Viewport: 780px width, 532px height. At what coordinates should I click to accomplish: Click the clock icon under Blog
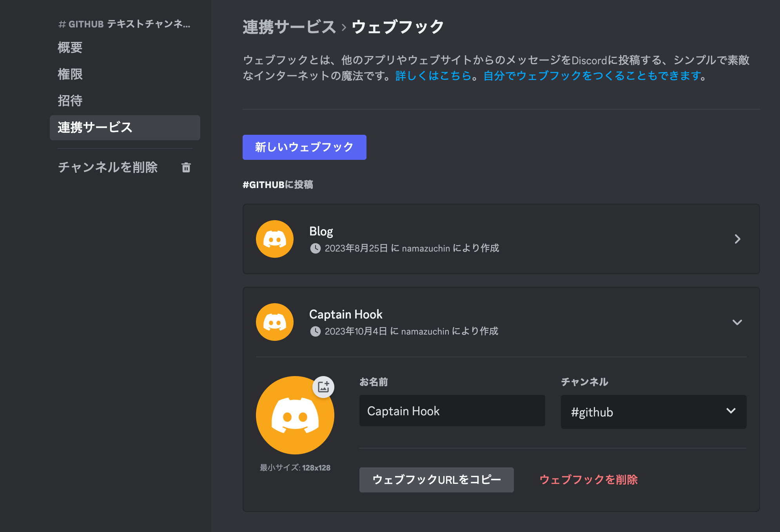click(x=315, y=248)
